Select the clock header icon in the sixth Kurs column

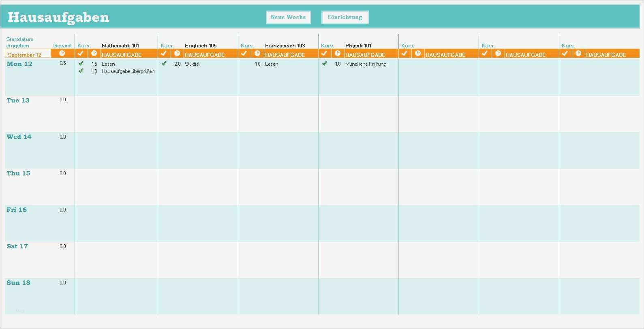coord(498,53)
